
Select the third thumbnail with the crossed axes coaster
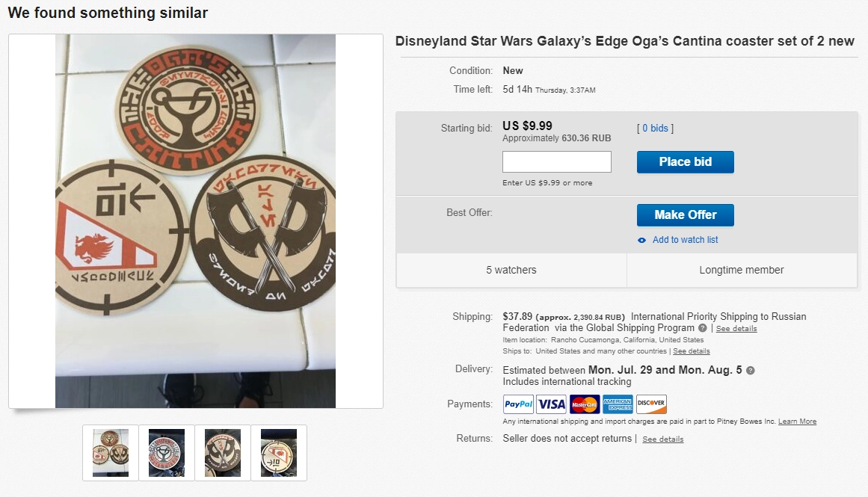coord(223,453)
